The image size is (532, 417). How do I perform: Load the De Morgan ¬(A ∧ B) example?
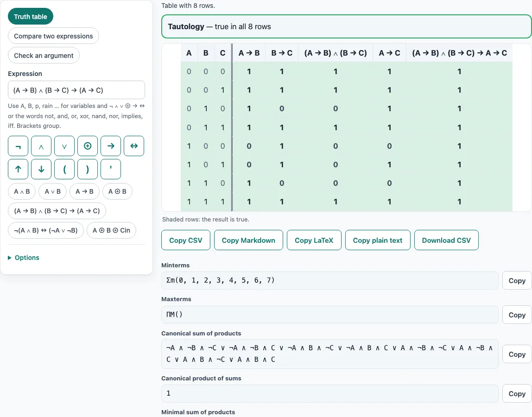coord(46,230)
